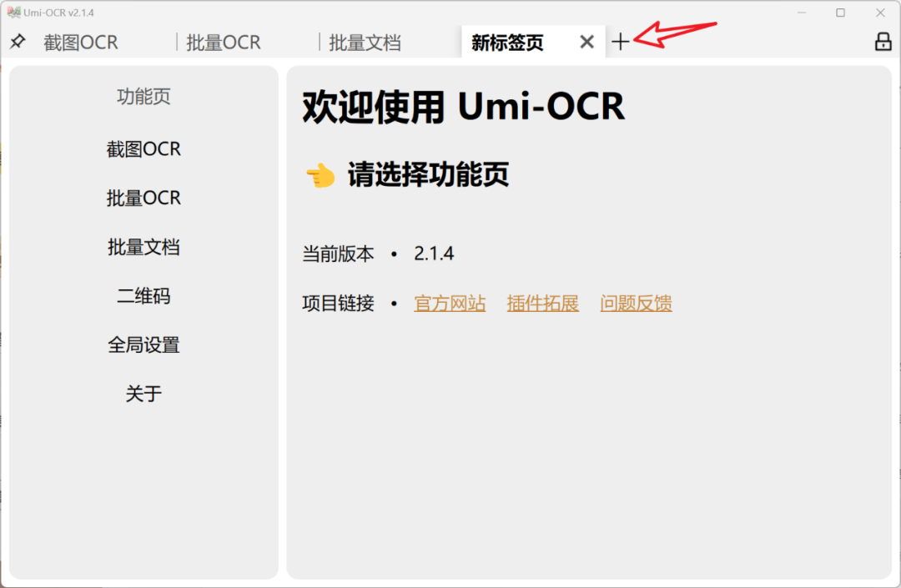Open the 问题反馈 link

tap(636, 304)
